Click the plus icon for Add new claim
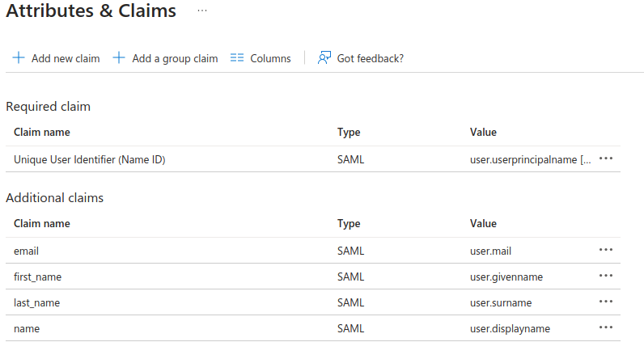 tap(19, 58)
